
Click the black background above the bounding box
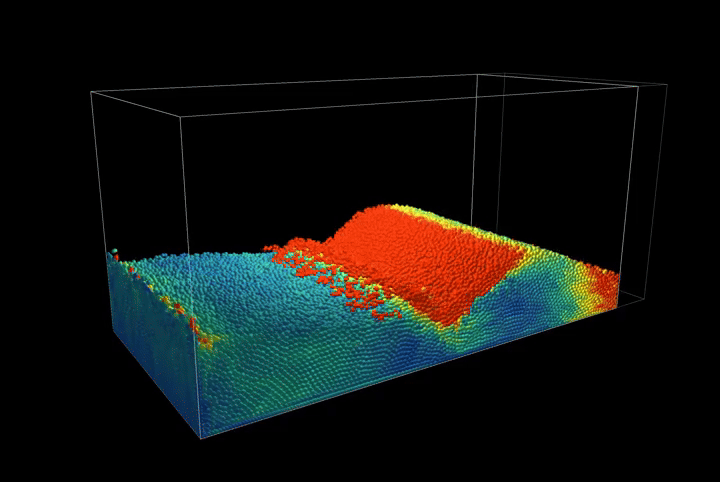[x=360, y=35]
